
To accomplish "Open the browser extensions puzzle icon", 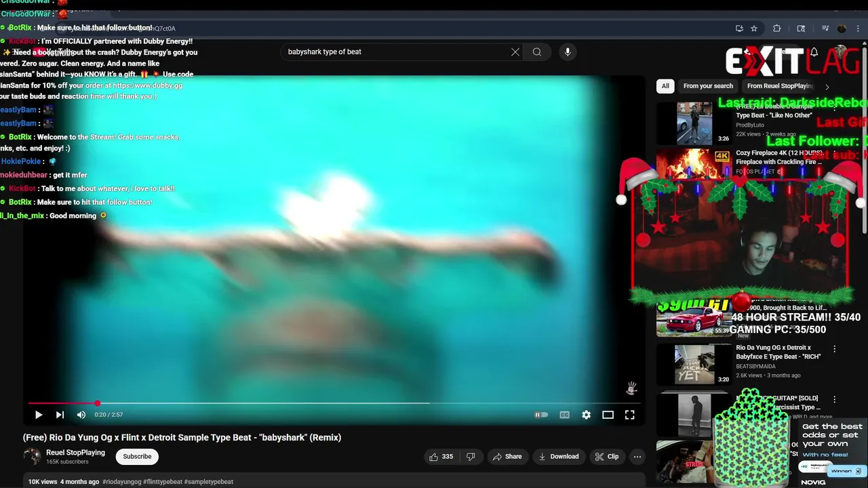I will pos(777,28).
